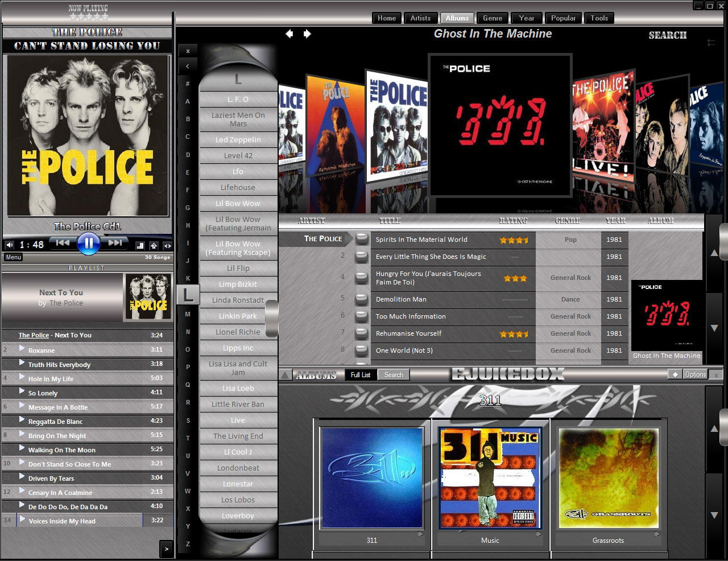Screen dimensions: 728x561
Task: Set rating stars for Spirits In The Material World
Action: (514, 240)
